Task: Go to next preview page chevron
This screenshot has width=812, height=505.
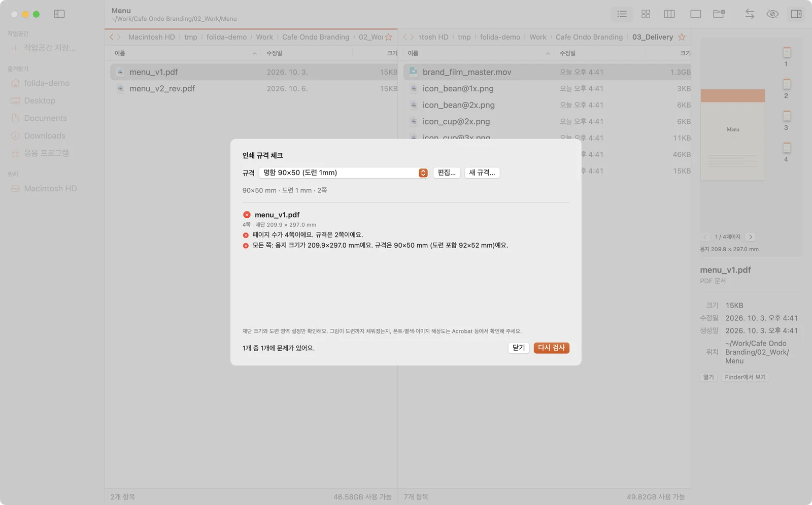Action: pos(751,237)
